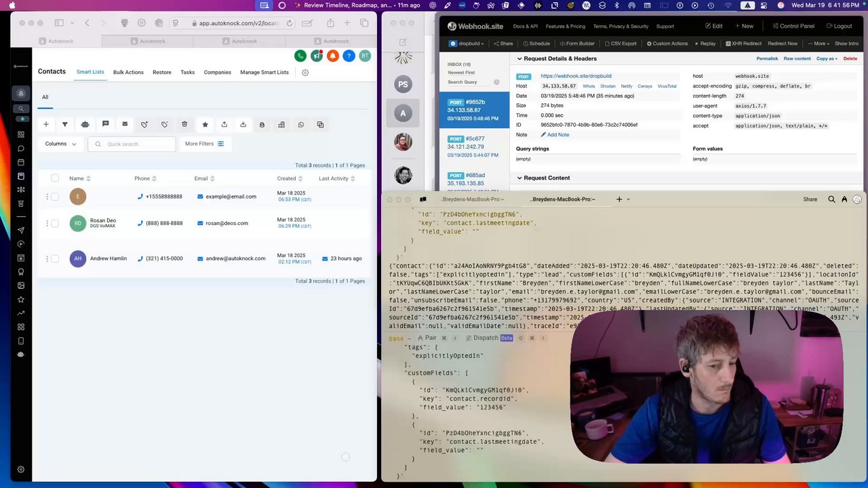This screenshot has height=488, width=868.
Task: Click Share in the terminal window
Action: pos(810,199)
